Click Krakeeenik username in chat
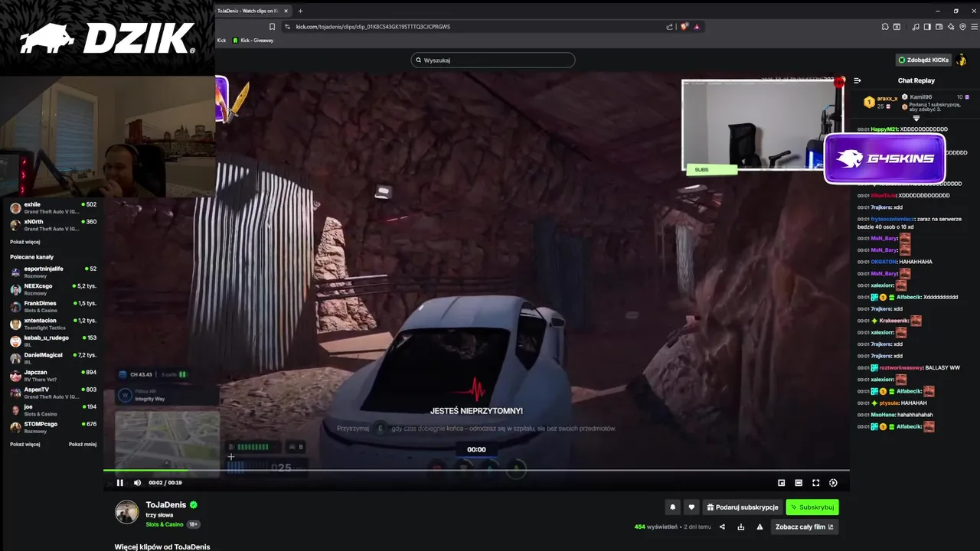The height and width of the screenshot is (551, 980). [893, 321]
